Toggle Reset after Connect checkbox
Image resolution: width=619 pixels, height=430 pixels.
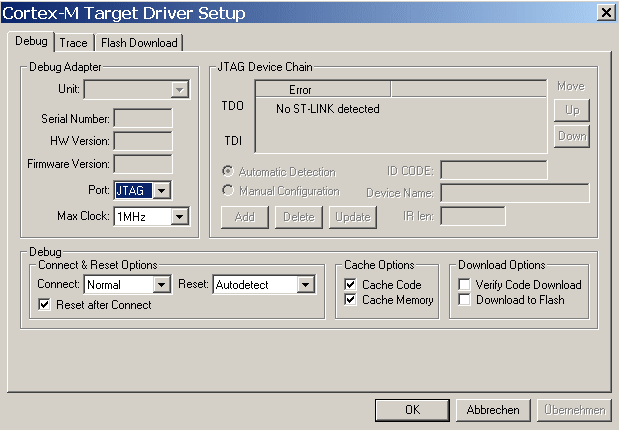[x=45, y=304]
